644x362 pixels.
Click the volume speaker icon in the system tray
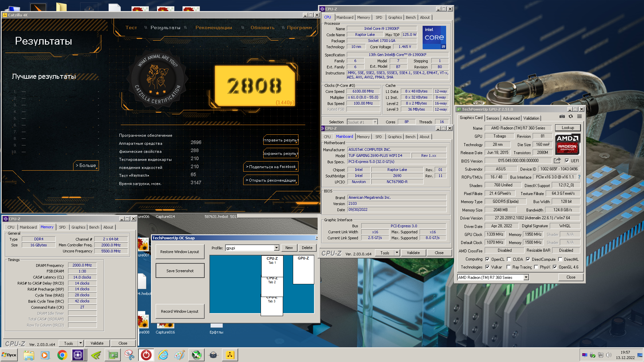609,355
